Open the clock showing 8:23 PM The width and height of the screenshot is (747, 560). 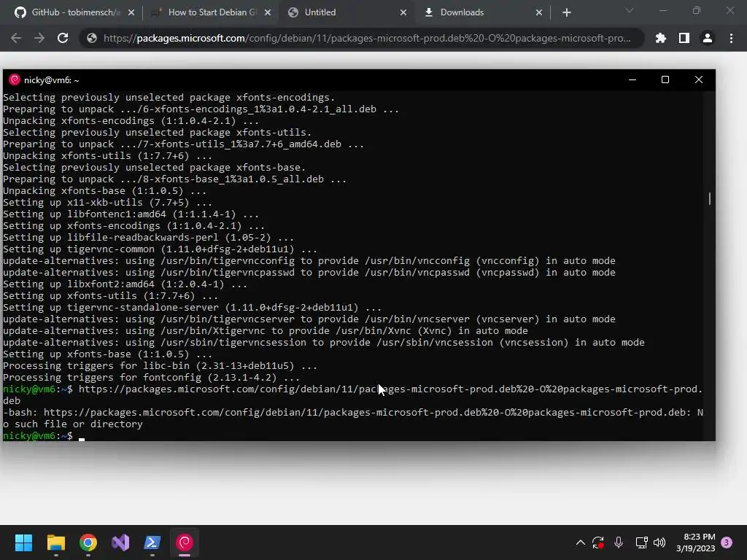click(x=695, y=542)
